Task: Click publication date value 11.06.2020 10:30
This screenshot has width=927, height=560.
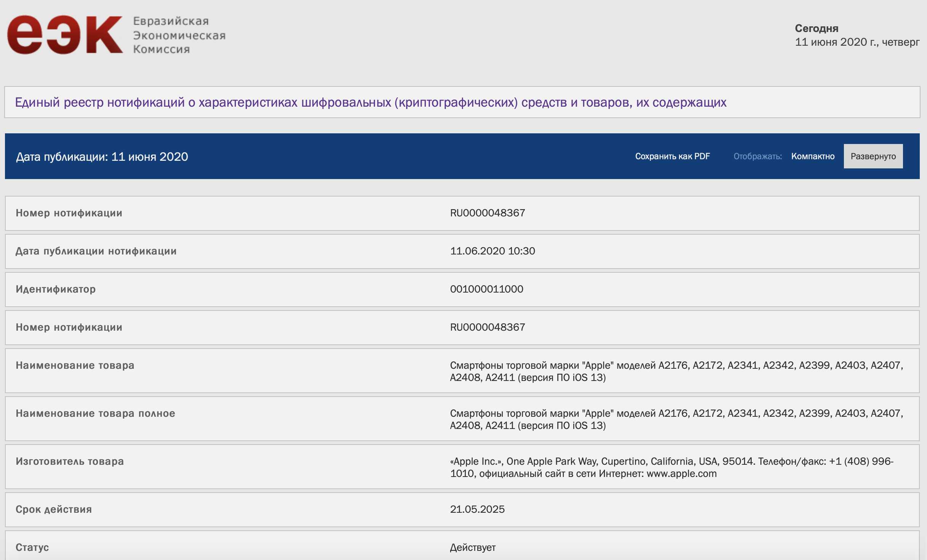Action: pyautogui.click(x=492, y=251)
